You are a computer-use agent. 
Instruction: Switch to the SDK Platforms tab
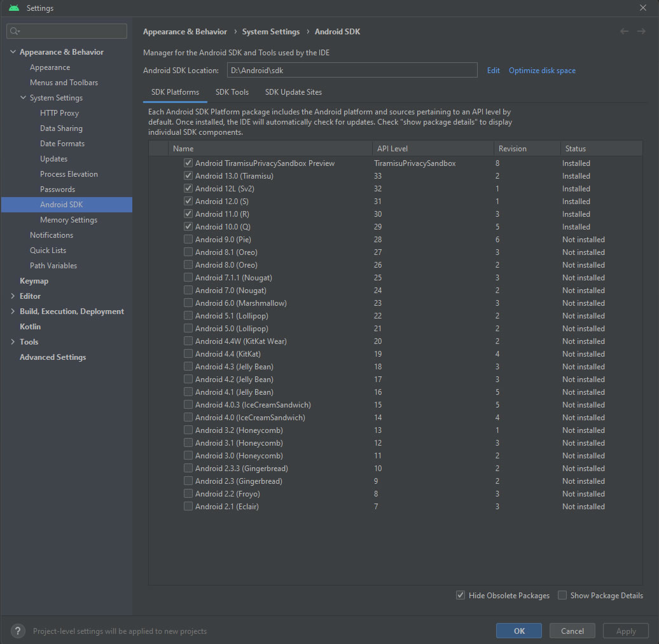pos(176,92)
